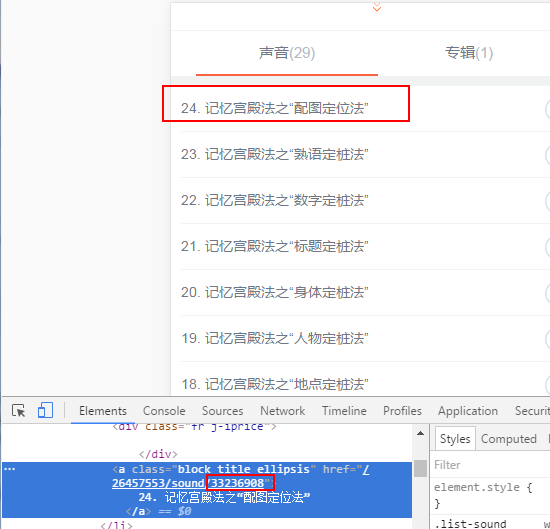Open sound 23 熟语定桩法
The width and height of the screenshot is (550, 529).
(275, 154)
